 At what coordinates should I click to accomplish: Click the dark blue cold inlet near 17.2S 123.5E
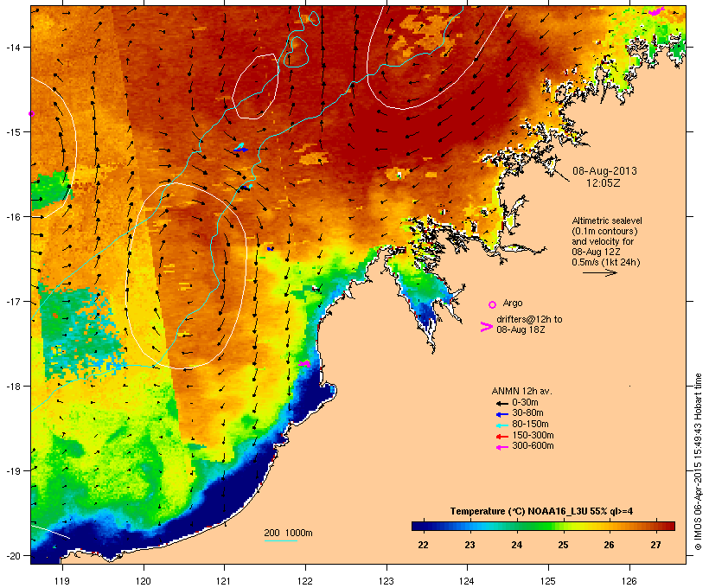(x=427, y=316)
